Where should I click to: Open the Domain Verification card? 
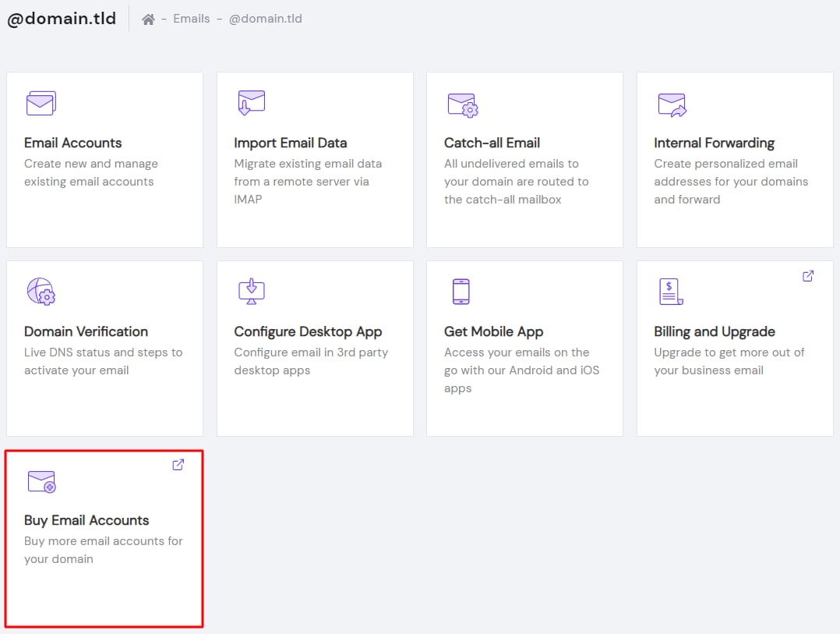click(x=104, y=349)
